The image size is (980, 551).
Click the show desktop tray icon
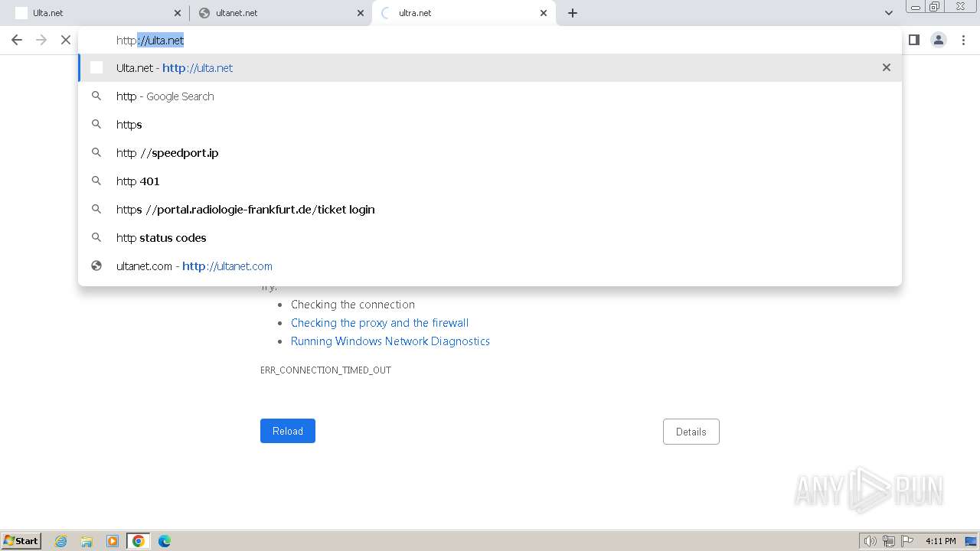972,541
